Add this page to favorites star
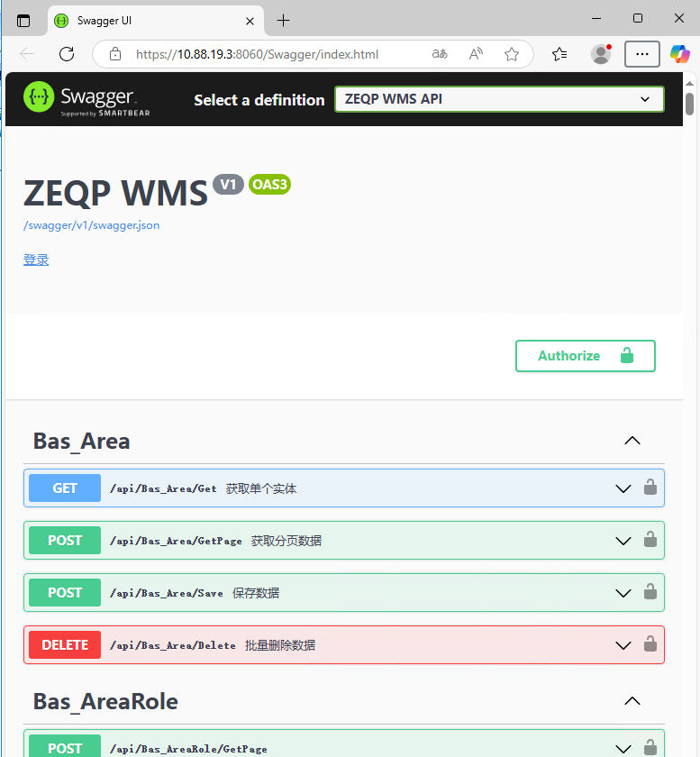 [x=512, y=54]
